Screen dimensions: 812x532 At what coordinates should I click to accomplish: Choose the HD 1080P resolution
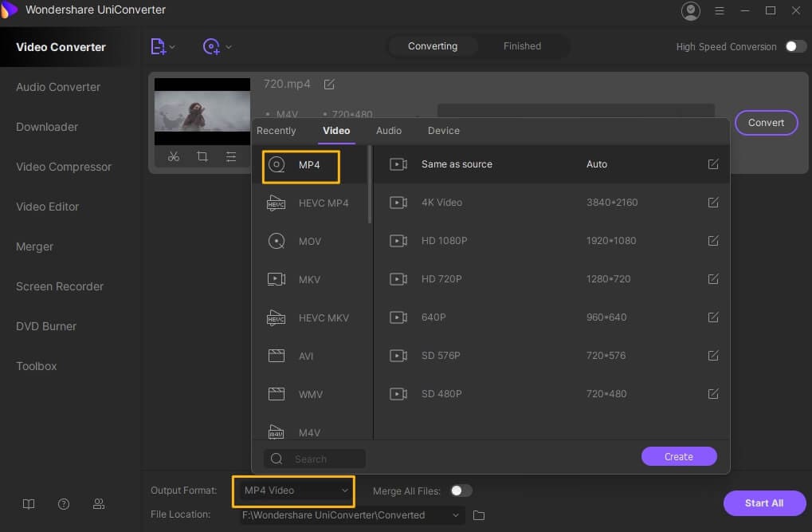click(551, 241)
